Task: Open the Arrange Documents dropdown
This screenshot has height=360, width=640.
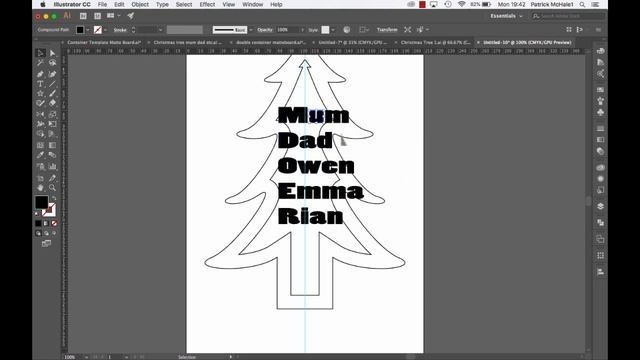Action: tap(113, 16)
